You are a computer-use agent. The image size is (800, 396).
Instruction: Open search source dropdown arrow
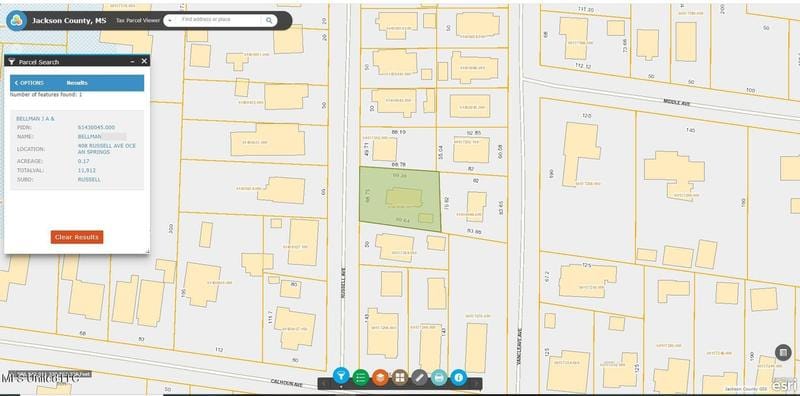[x=169, y=20]
